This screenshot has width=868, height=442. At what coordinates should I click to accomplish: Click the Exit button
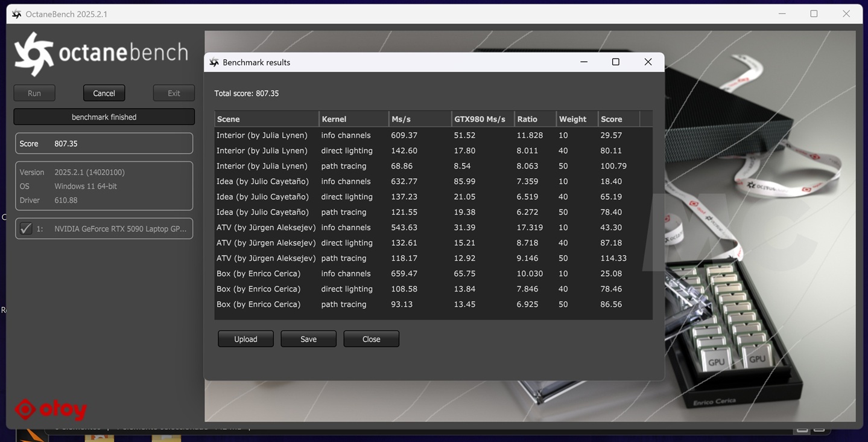(x=174, y=93)
